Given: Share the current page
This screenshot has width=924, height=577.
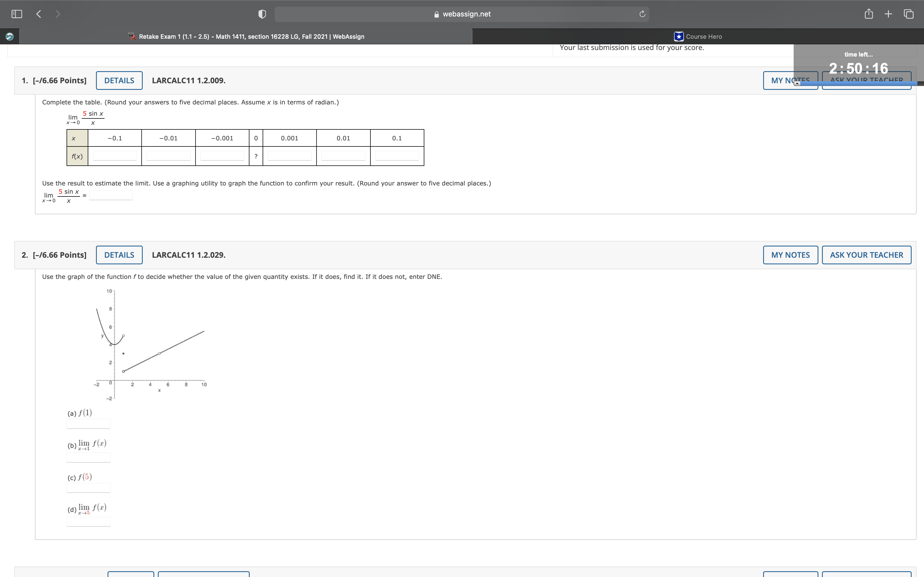Looking at the screenshot, I should tap(869, 14).
